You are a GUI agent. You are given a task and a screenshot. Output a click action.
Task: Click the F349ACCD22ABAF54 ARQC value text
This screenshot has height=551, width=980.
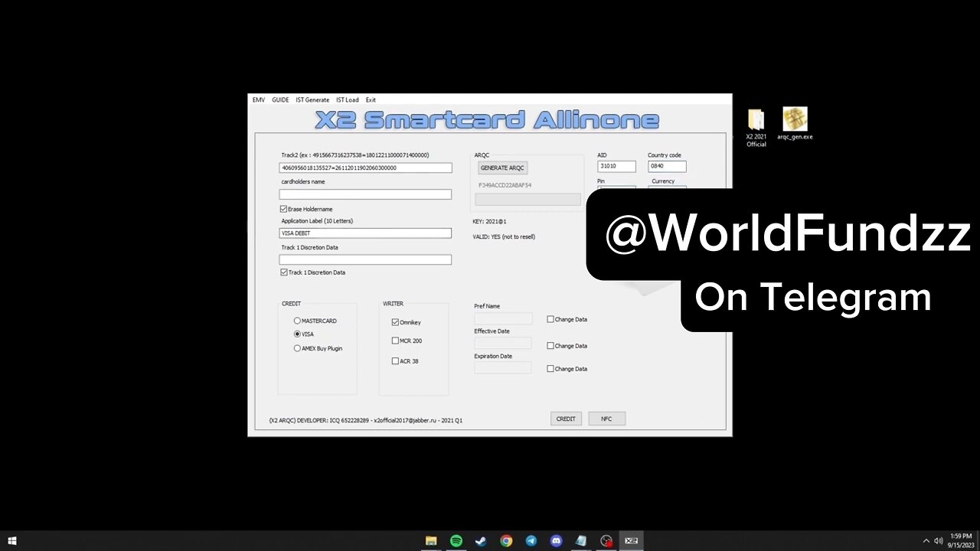click(505, 185)
